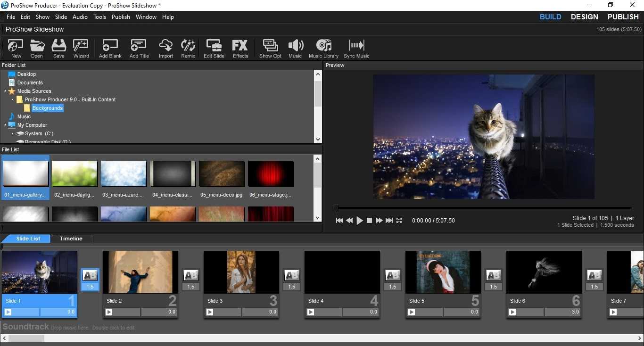Open the Effects FX tool
The image size is (644, 346).
point(240,48)
